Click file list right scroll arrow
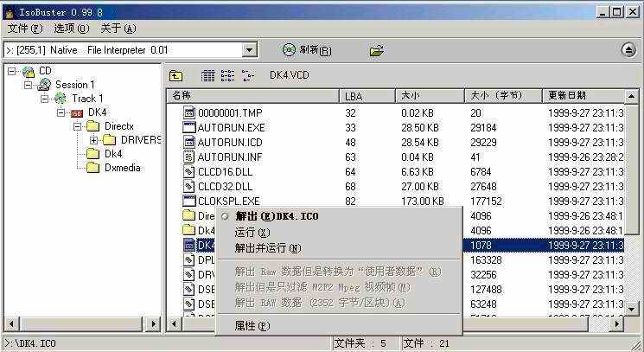Viewport: 644px width, 352px height. (616, 324)
